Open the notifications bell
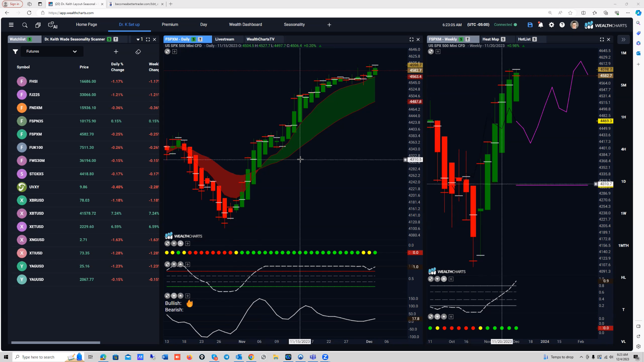 [540, 25]
